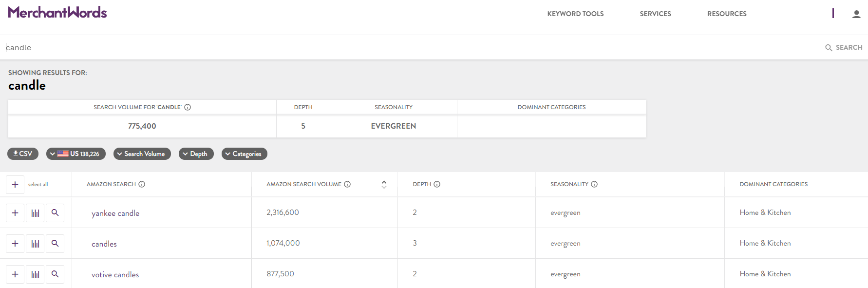Image resolution: width=868 pixels, height=288 pixels.
Task: Open the Keyword Tools menu
Action: (575, 14)
